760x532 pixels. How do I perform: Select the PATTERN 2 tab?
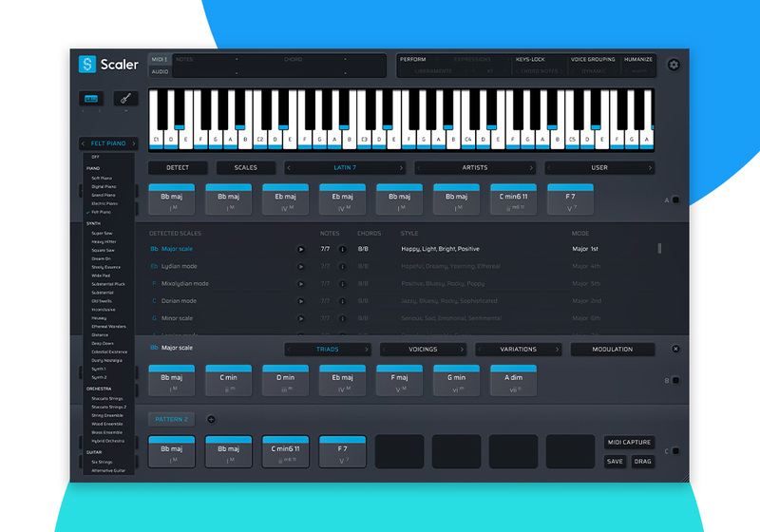click(x=171, y=420)
